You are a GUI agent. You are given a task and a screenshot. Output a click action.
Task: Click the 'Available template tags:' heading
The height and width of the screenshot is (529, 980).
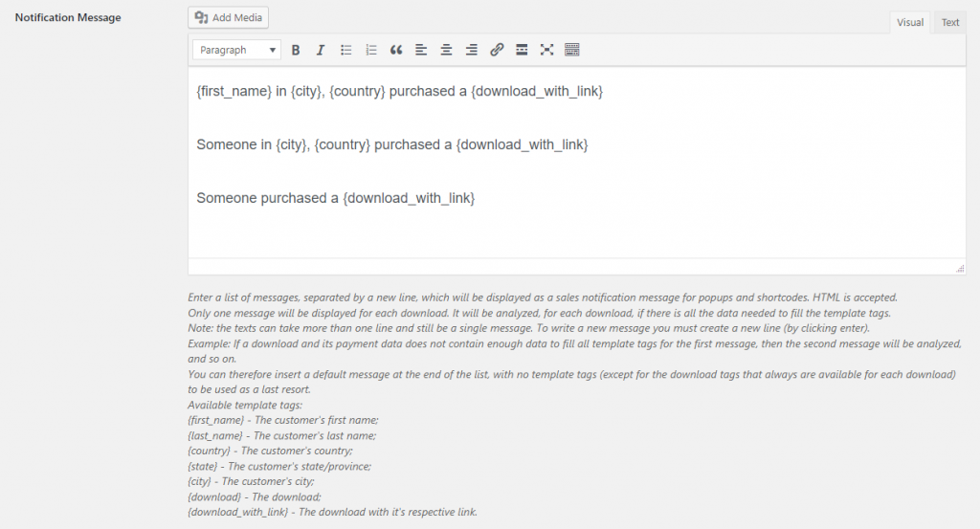(245, 406)
